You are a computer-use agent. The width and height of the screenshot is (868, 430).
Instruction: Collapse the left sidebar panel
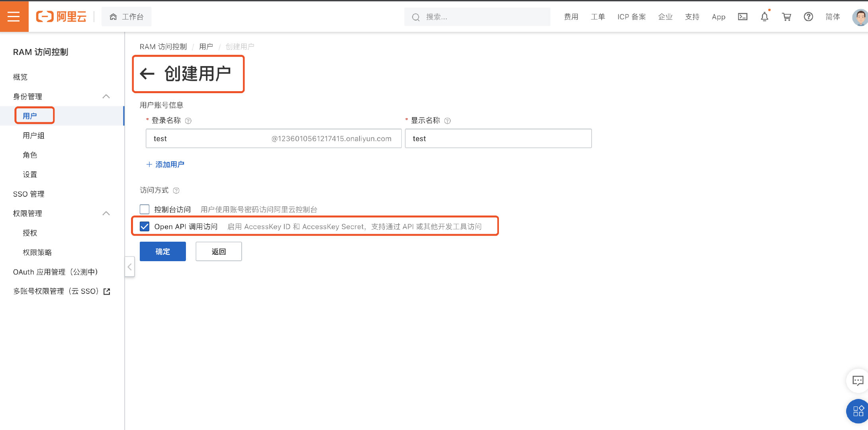click(129, 267)
